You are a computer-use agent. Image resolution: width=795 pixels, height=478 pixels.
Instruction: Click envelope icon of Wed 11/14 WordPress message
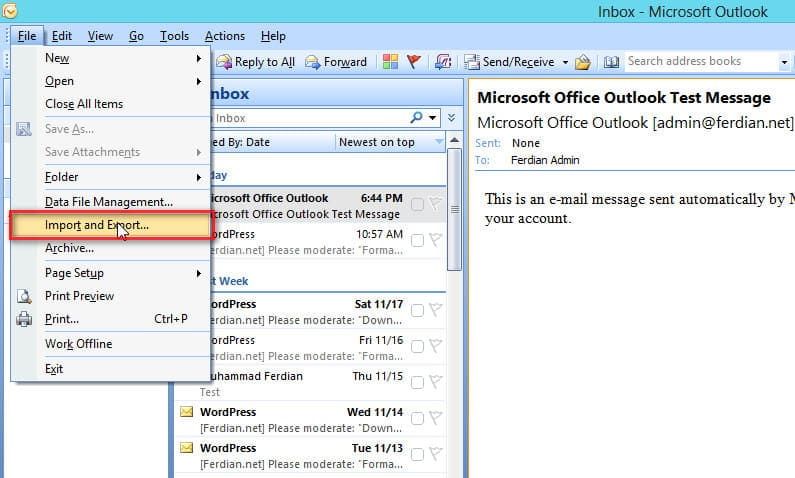point(186,412)
